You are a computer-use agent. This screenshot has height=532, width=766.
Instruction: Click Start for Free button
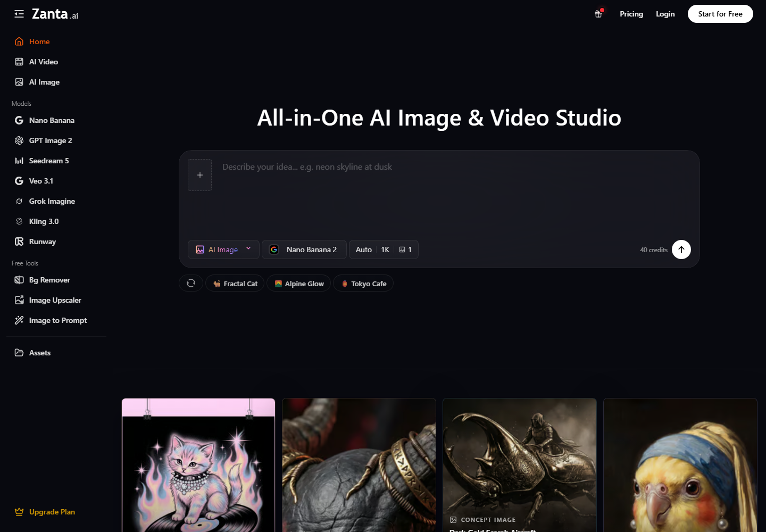[720, 14]
